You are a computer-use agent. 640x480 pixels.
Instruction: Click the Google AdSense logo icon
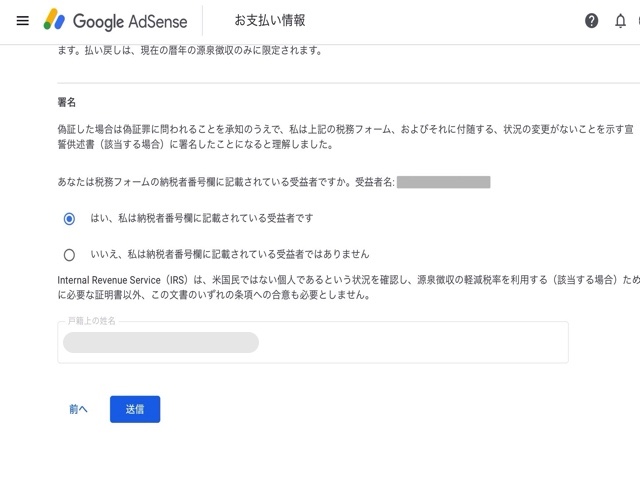pyautogui.click(x=54, y=20)
